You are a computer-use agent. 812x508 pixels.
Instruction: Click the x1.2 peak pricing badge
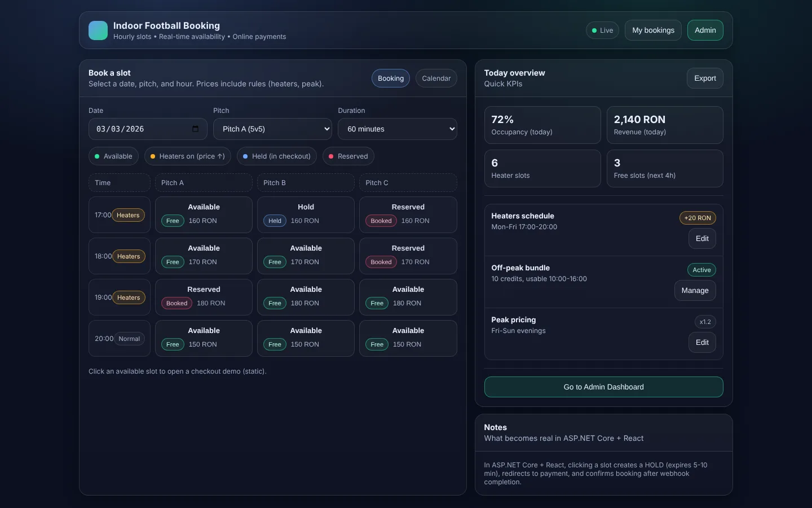tap(705, 322)
